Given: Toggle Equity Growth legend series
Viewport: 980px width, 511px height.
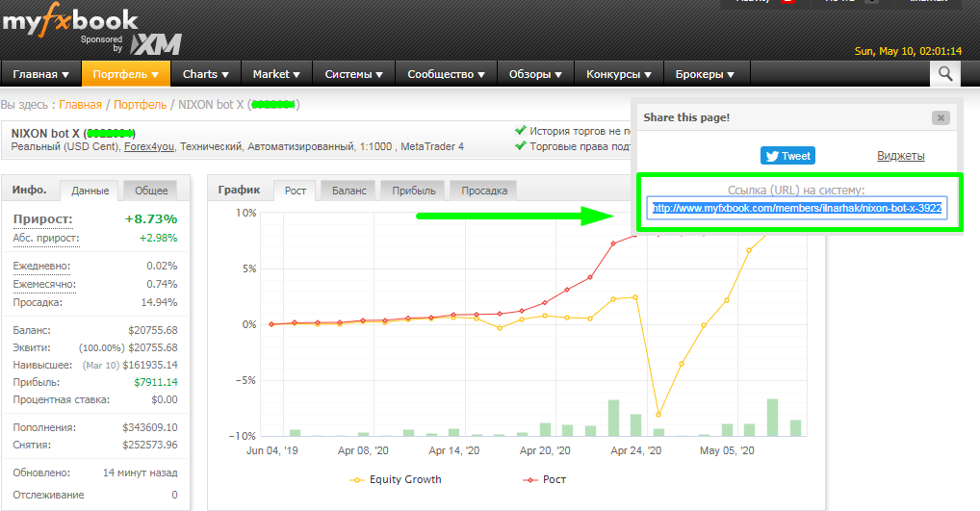Looking at the screenshot, I should tap(396, 479).
